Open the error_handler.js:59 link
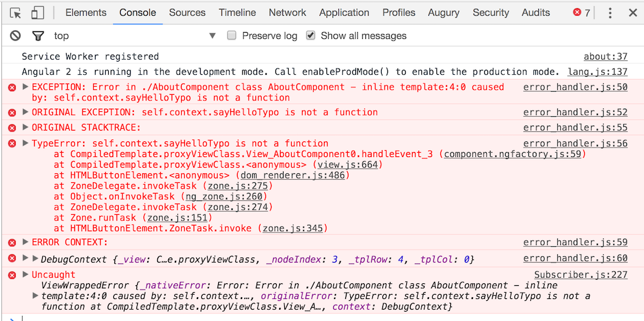Screen dimensions: 644x321 [x=575, y=242]
